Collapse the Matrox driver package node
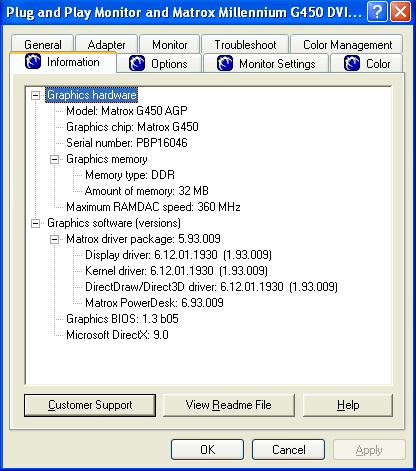The height and width of the screenshot is (471, 416). [54, 239]
